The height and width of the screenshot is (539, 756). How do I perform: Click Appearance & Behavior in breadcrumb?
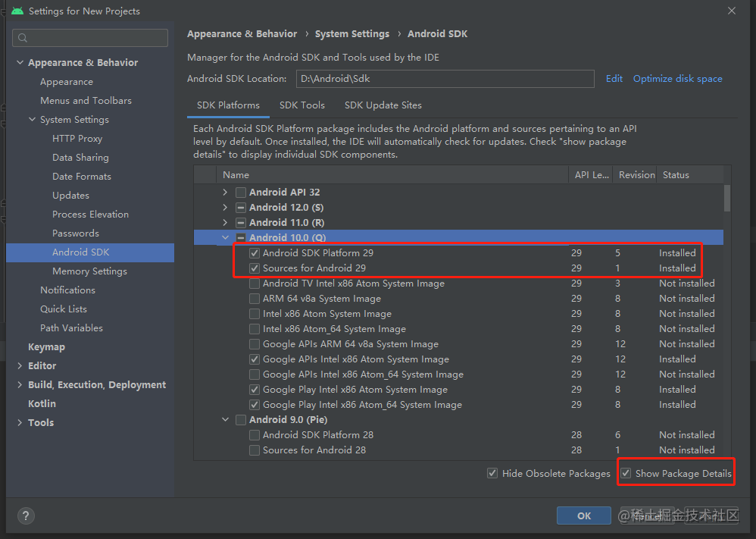coord(242,34)
